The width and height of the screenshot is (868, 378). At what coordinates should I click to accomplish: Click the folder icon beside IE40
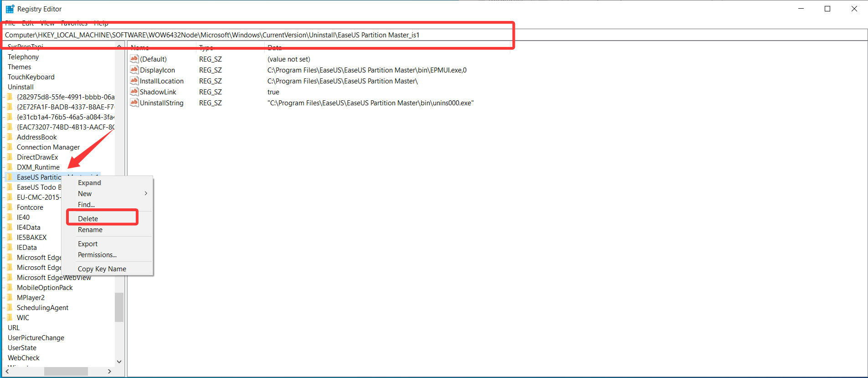[10, 217]
